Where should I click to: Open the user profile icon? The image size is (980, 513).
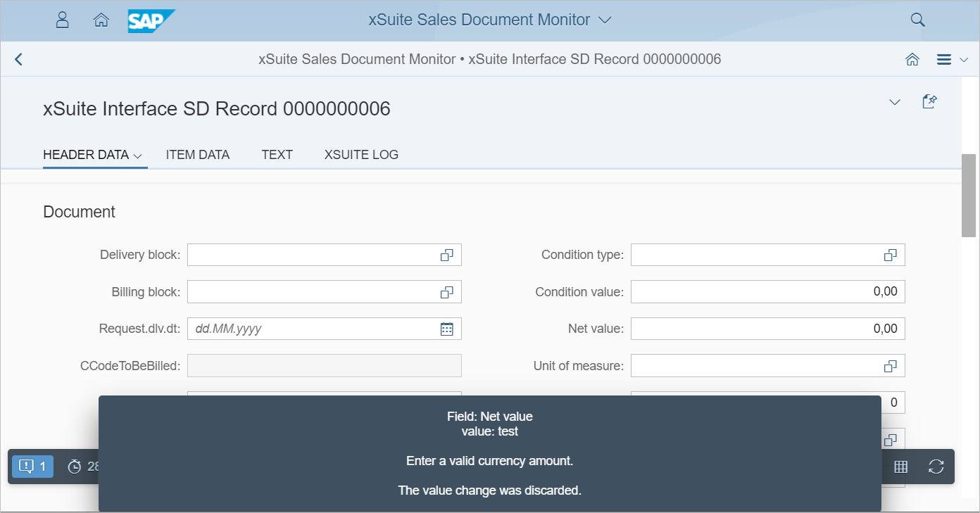[x=63, y=20]
